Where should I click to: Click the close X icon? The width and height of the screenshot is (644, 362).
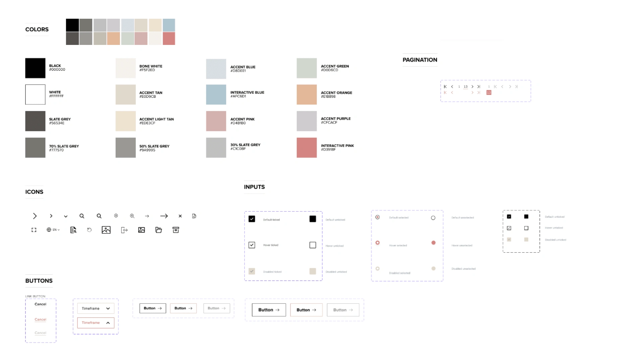point(179,216)
